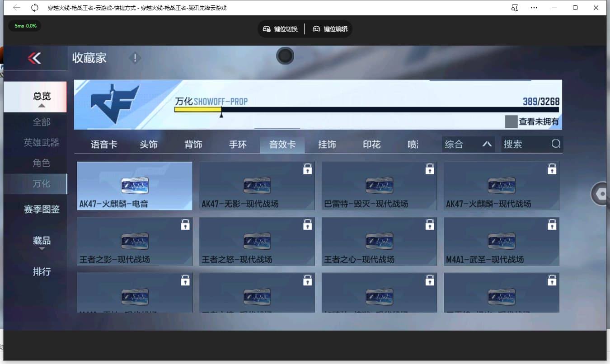This screenshot has width=610, height=364.
Task: Toggle 查看未拥有 to show unowned items
Action: tap(533, 121)
